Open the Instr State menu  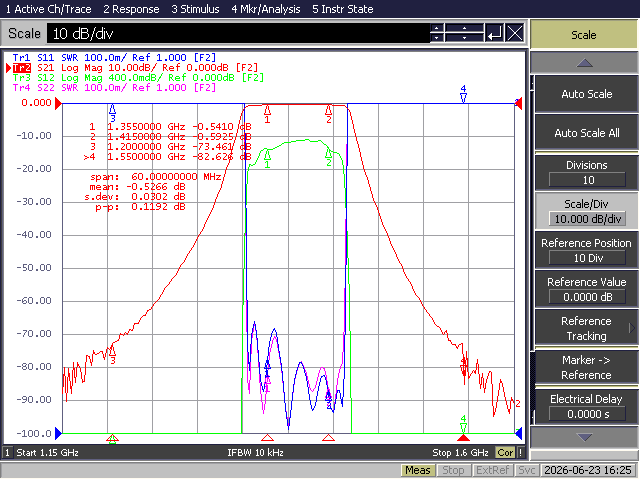click(x=342, y=9)
